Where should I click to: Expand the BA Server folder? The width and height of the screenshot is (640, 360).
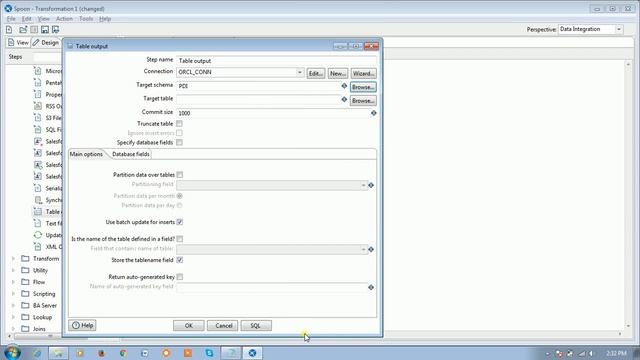pyautogui.click(x=13, y=305)
